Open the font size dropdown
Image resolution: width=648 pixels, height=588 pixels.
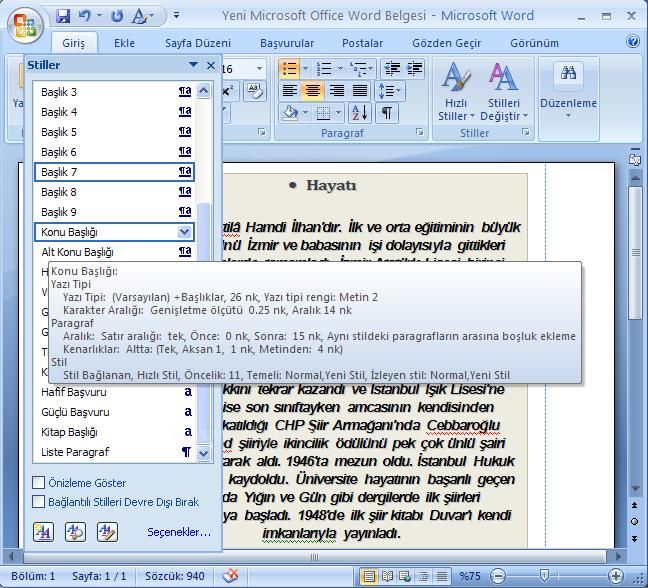pos(259,69)
